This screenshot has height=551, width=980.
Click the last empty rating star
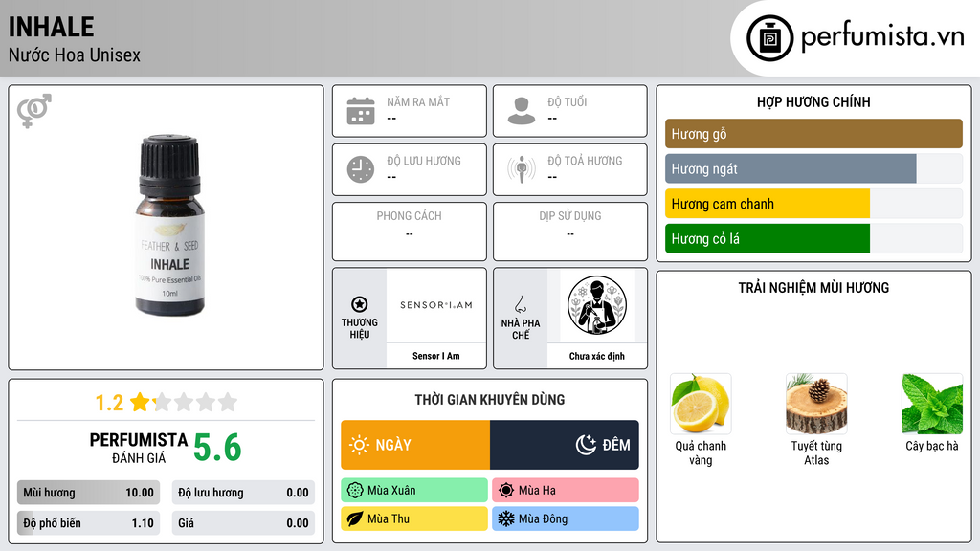pos(228,402)
